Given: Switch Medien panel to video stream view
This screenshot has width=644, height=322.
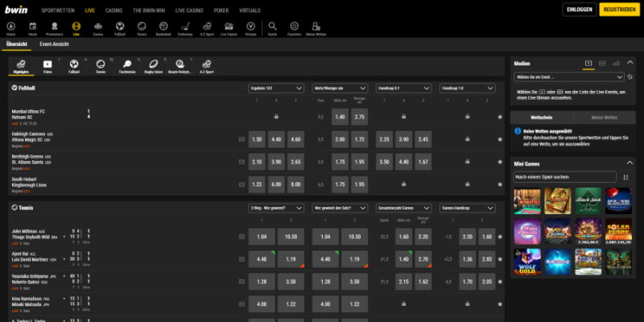Looking at the screenshot, I should (x=588, y=64).
